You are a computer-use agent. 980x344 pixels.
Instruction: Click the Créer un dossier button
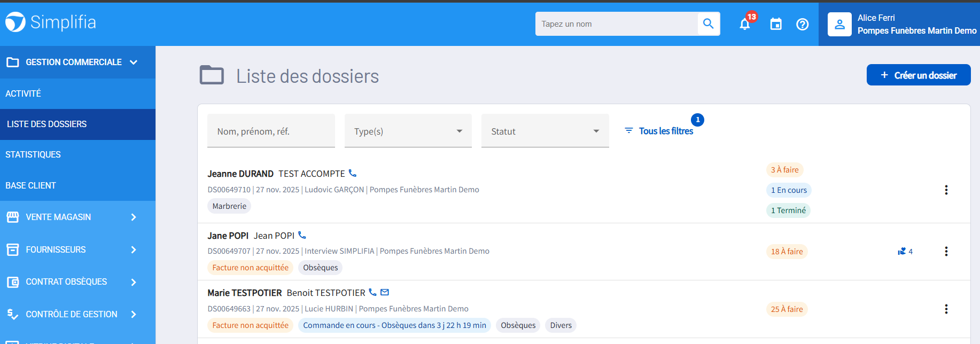(918, 75)
